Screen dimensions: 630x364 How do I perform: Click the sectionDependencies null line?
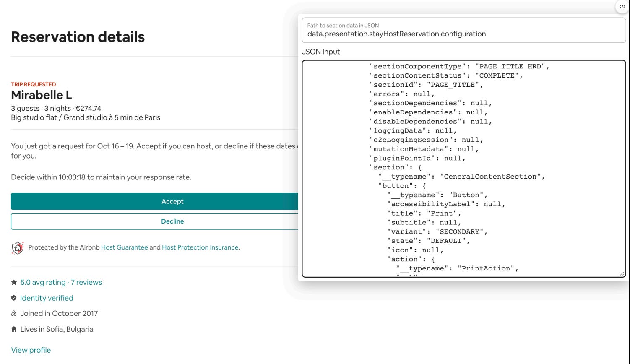pos(431,103)
